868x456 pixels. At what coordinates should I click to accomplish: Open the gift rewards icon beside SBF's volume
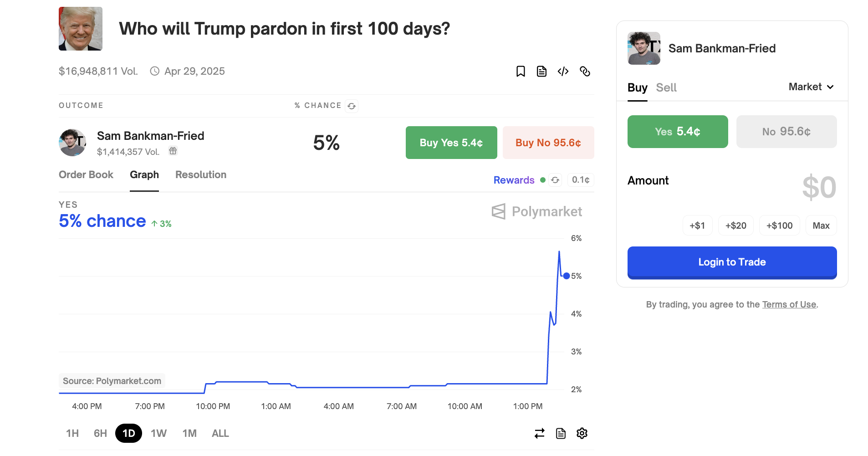tap(173, 151)
